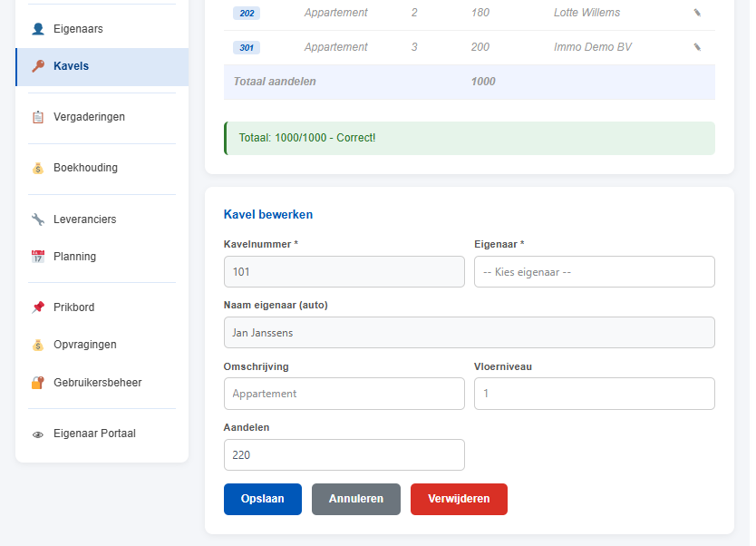Edit kavel 301 with pencil icon
This screenshot has width=756, height=546.
(x=697, y=47)
